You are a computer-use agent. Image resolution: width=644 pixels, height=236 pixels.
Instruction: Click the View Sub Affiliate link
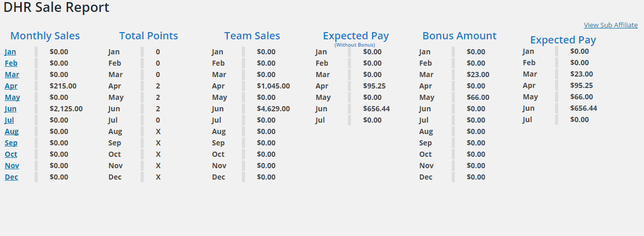click(610, 25)
